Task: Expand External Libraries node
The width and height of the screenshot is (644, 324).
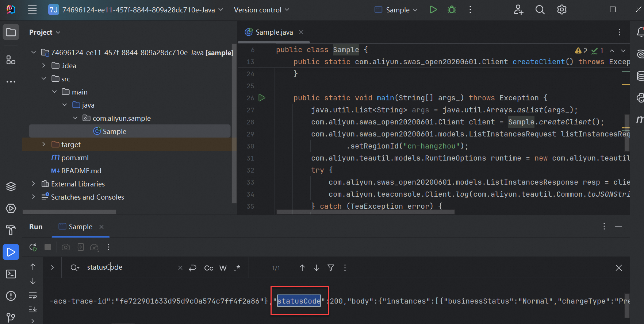Action: (33, 184)
